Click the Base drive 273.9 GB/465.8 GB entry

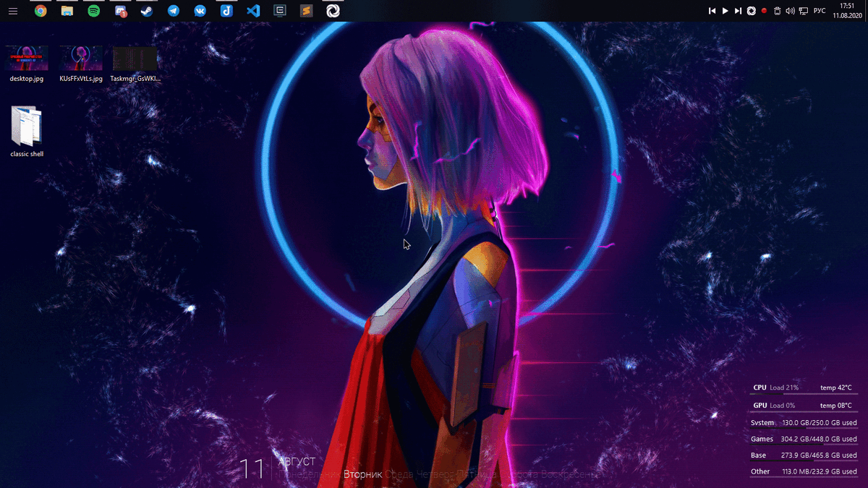804,455
